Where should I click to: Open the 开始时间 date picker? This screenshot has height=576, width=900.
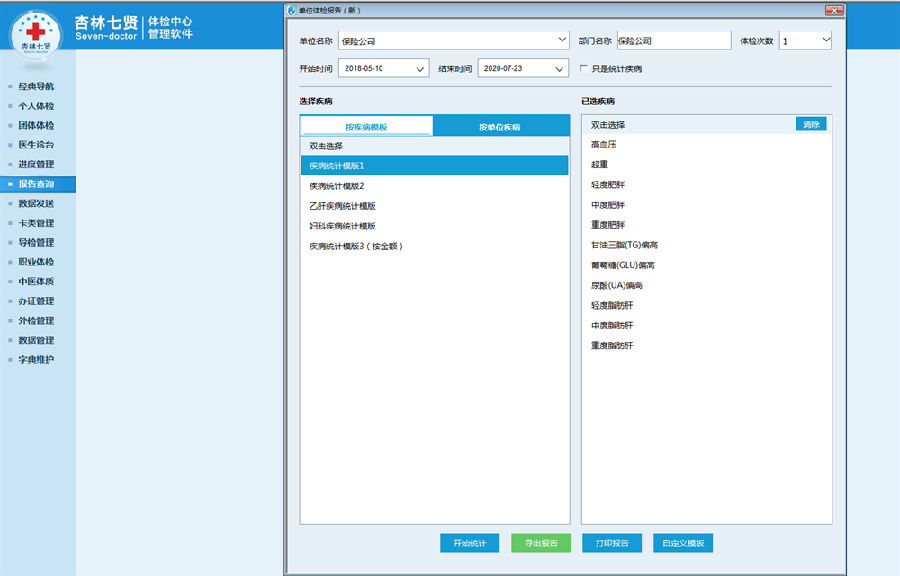pyautogui.click(x=420, y=69)
